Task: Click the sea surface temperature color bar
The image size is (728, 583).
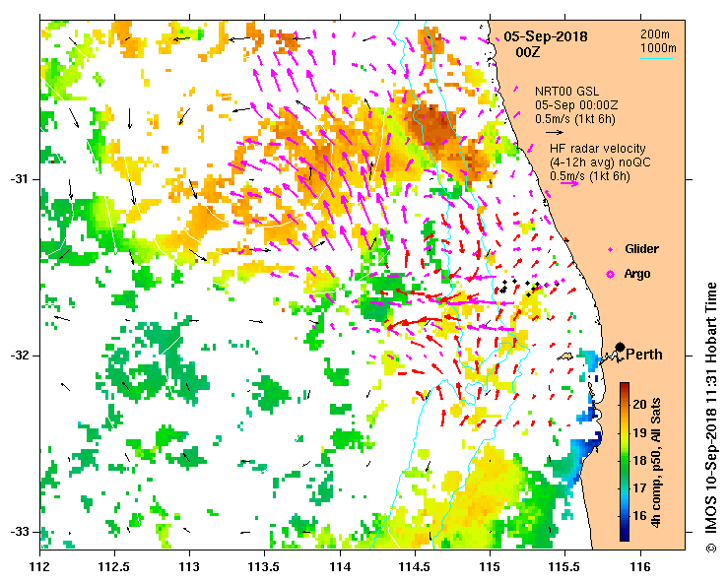Action: click(x=625, y=462)
